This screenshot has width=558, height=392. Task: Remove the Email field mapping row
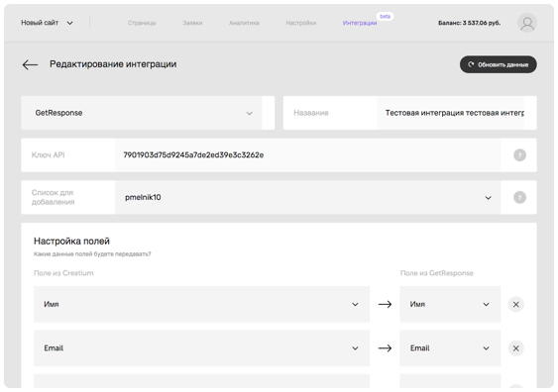tap(515, 348)
